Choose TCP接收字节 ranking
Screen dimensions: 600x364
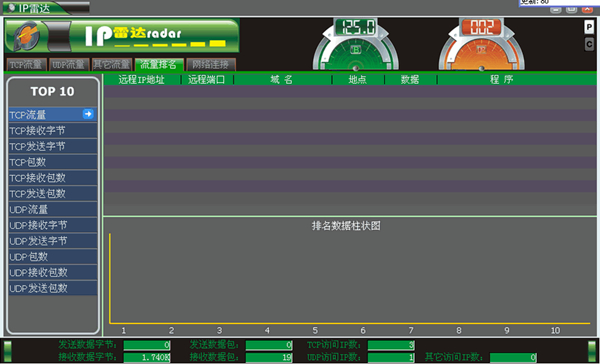click(x=53, y=131)
